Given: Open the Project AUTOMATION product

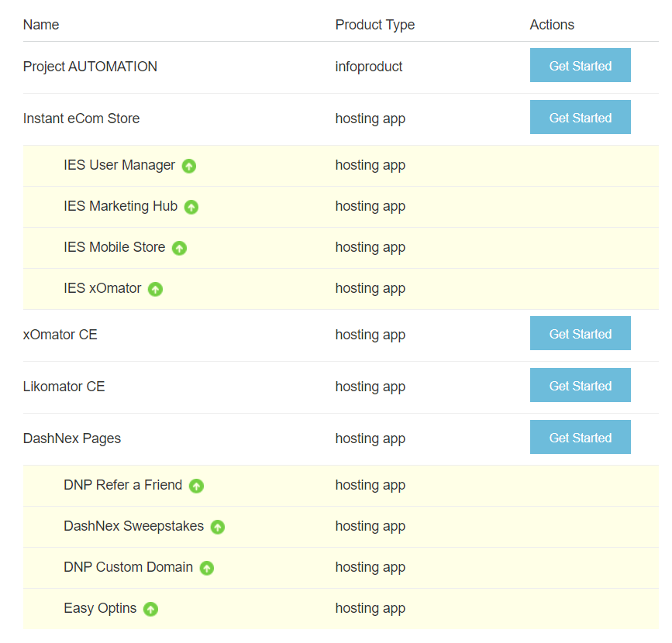Looking at the screenshot, I should pos(90,67).
